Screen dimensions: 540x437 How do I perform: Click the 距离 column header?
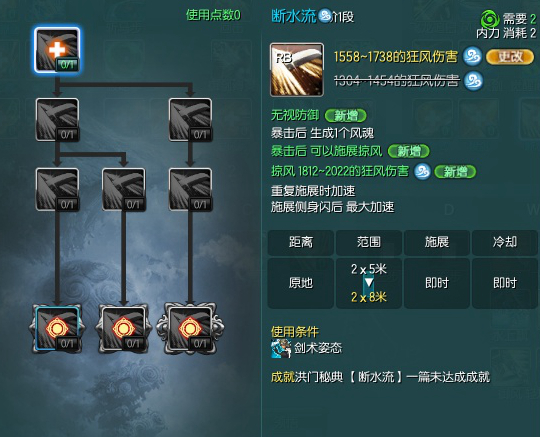tap(301, 242)
